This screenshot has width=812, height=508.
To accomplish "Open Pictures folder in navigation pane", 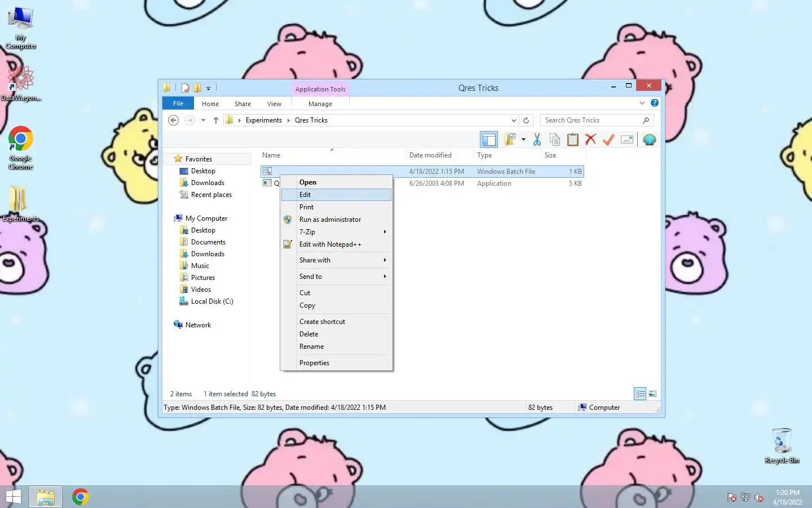I will (197, 278).
